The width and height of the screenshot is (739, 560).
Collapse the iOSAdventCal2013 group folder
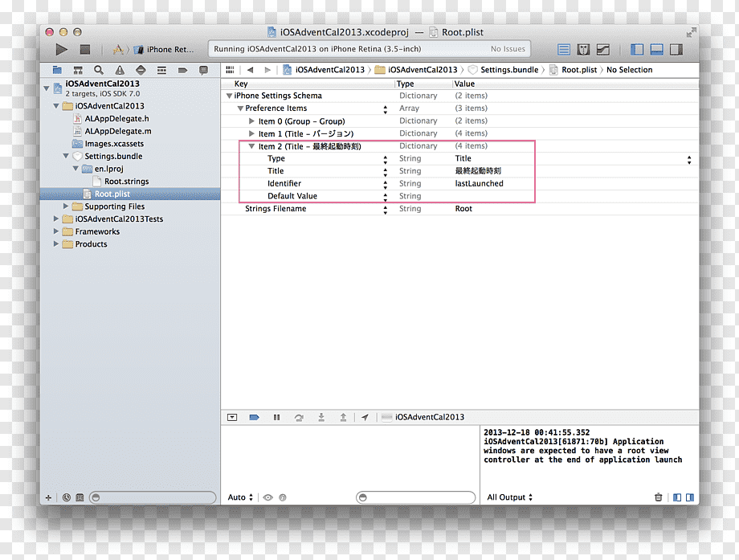(x=56, y=106)
